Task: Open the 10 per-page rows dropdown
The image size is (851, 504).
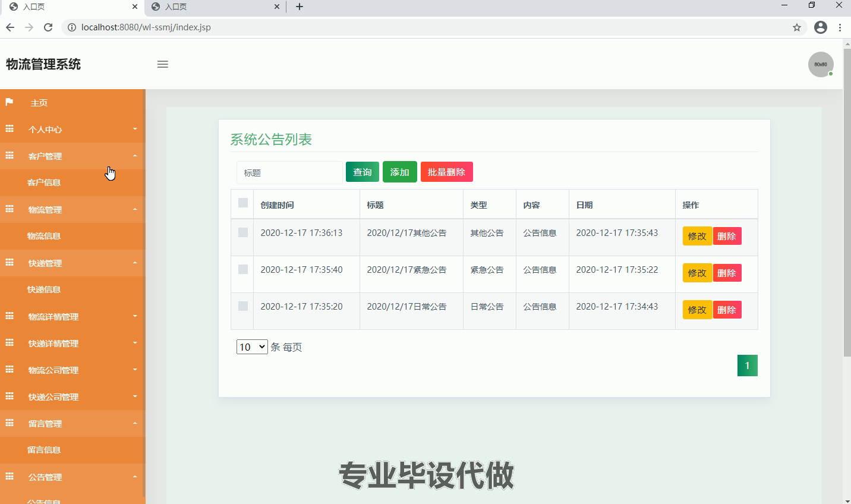Action: coord(252,347)
